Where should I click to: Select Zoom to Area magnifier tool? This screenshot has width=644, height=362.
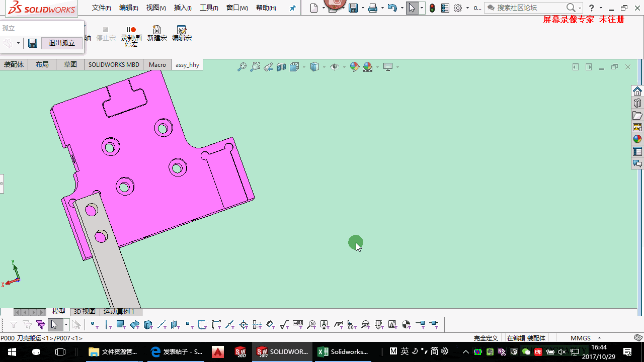255,67
